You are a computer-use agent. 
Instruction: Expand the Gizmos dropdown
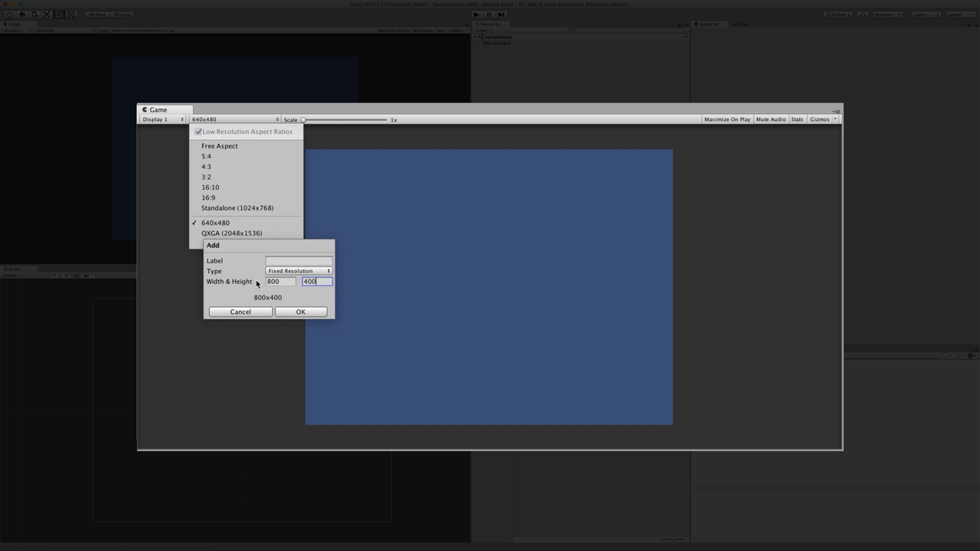coord(822,119)
